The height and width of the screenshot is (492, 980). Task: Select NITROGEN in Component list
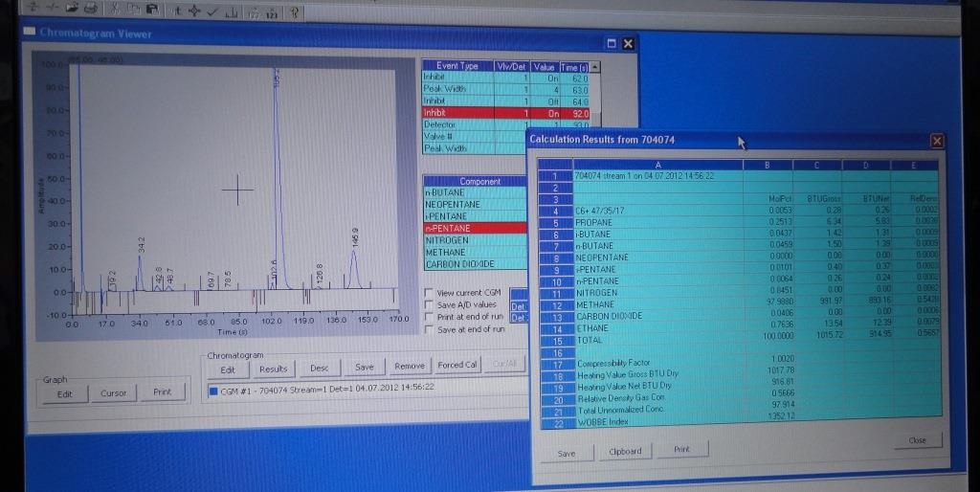point(475,240)
